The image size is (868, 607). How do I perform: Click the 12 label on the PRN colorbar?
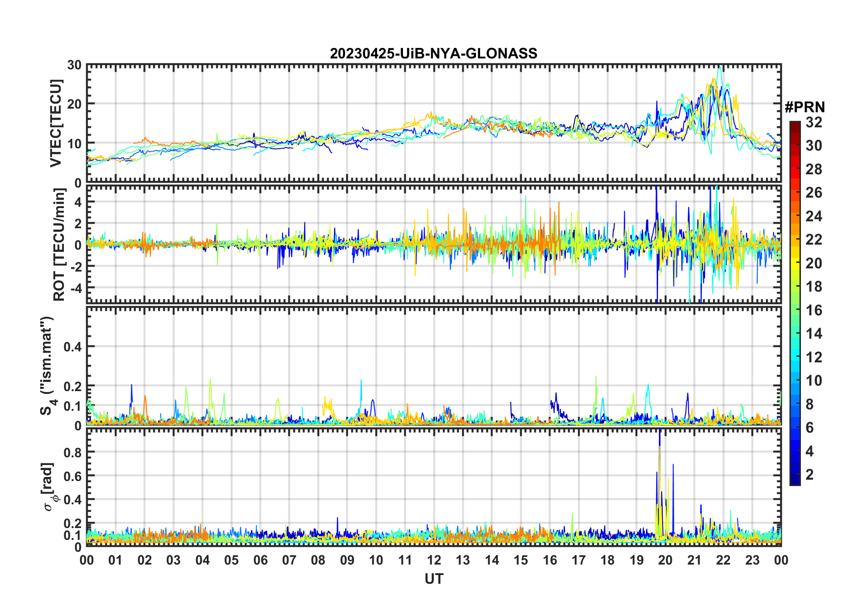point(814,357)
